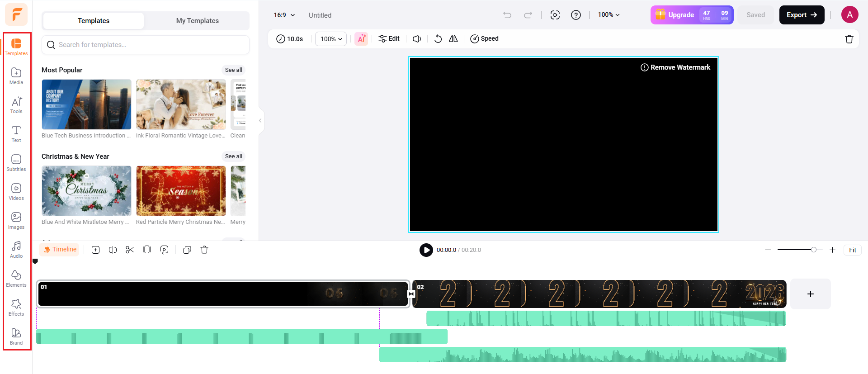This screenshot has width=868, height=374.
Task: Click the duplicate icon in timeline toolbar
Action: (187, 250)
